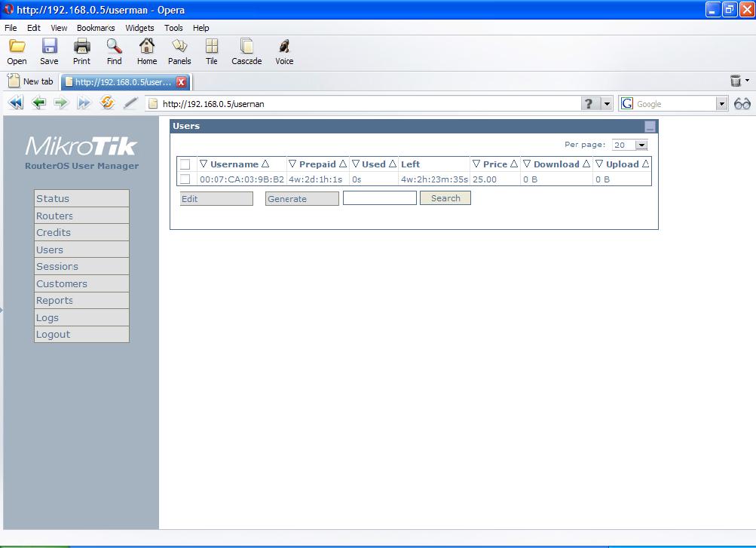The height and width of the screenshot is (548, 756).
Task: Open the Edit menu
Action: (34, 28)
